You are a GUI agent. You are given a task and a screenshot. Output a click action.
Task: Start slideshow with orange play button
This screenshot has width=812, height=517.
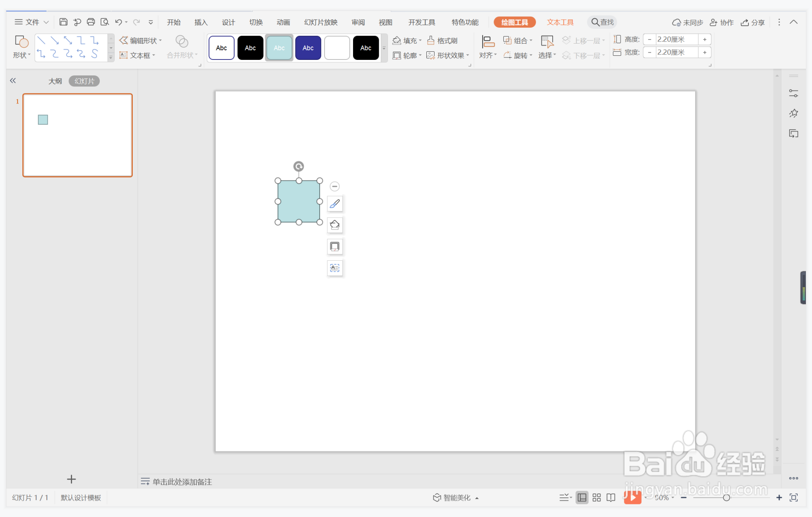pos(632,497)
